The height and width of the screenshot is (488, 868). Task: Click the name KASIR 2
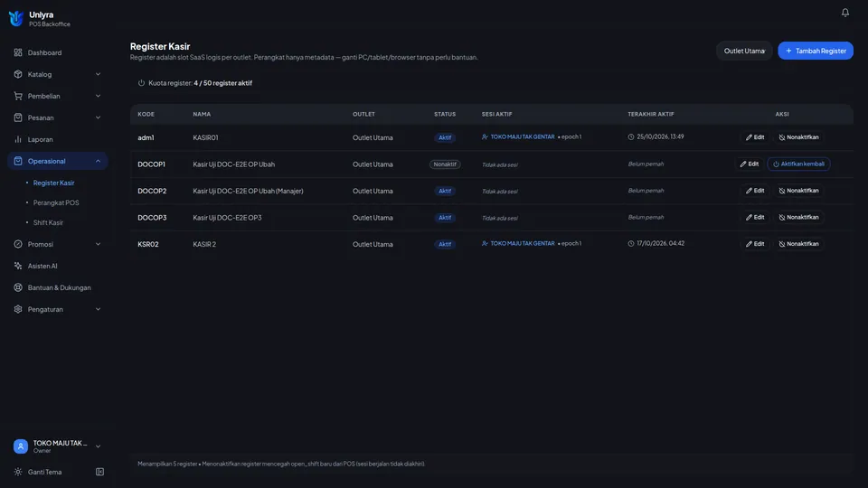click(x=204, y=244)
